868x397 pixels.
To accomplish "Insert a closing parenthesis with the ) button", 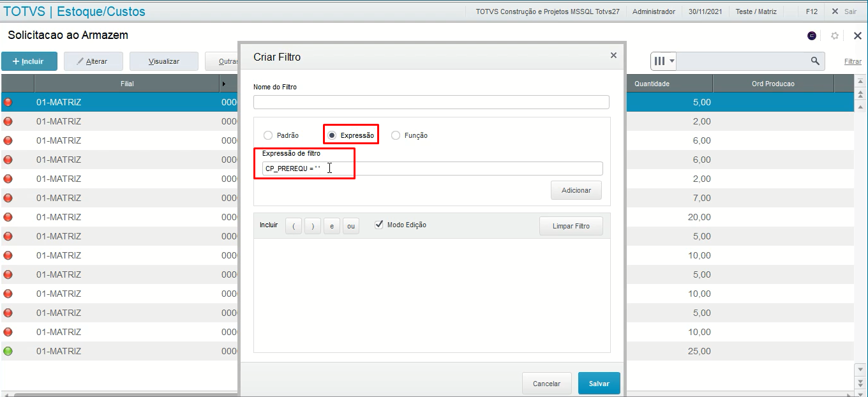I will 313,226.
